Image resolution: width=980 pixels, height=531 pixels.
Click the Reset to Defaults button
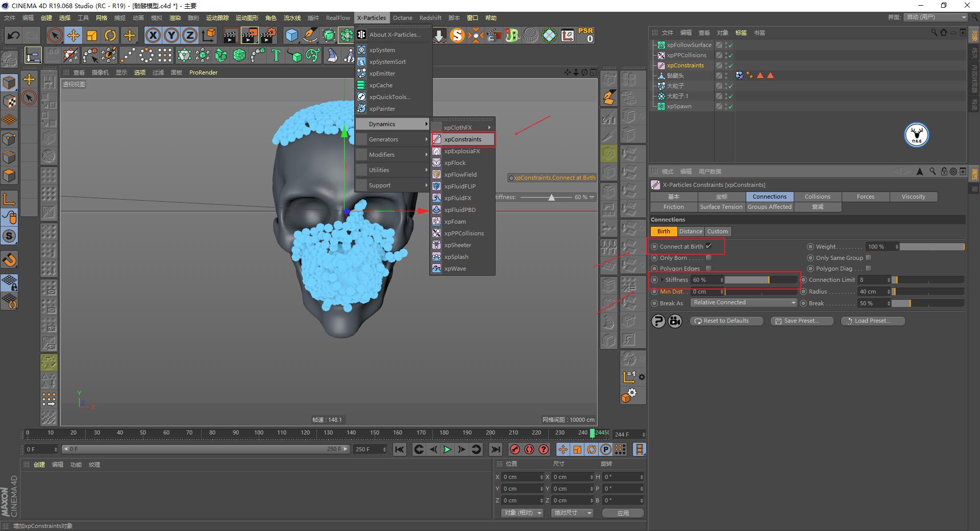[726, 321]
